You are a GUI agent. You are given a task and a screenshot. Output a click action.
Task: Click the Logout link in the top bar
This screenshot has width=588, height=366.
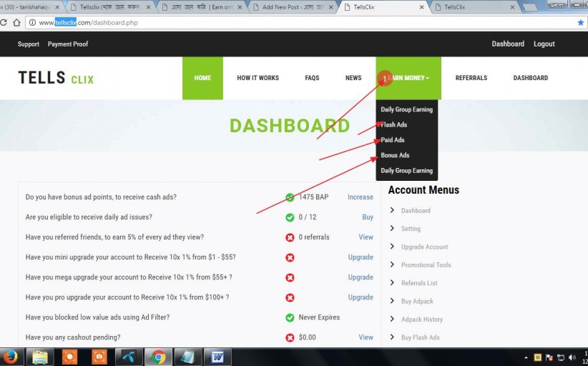544,44
